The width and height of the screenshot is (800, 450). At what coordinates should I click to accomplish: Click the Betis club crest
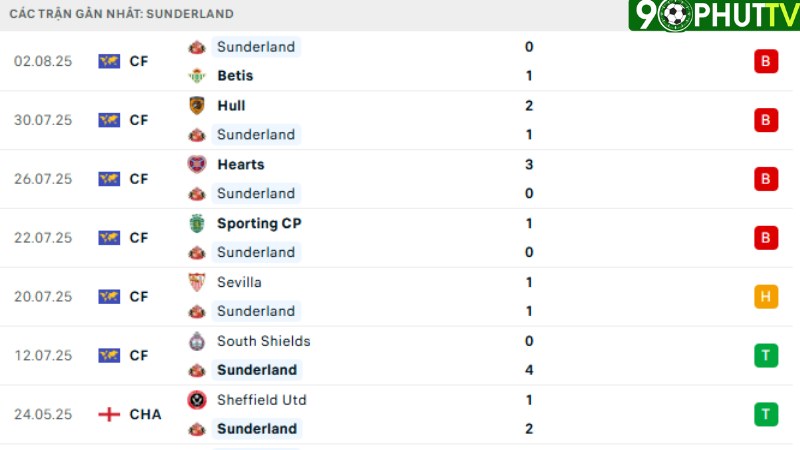[x=197, y=76]
